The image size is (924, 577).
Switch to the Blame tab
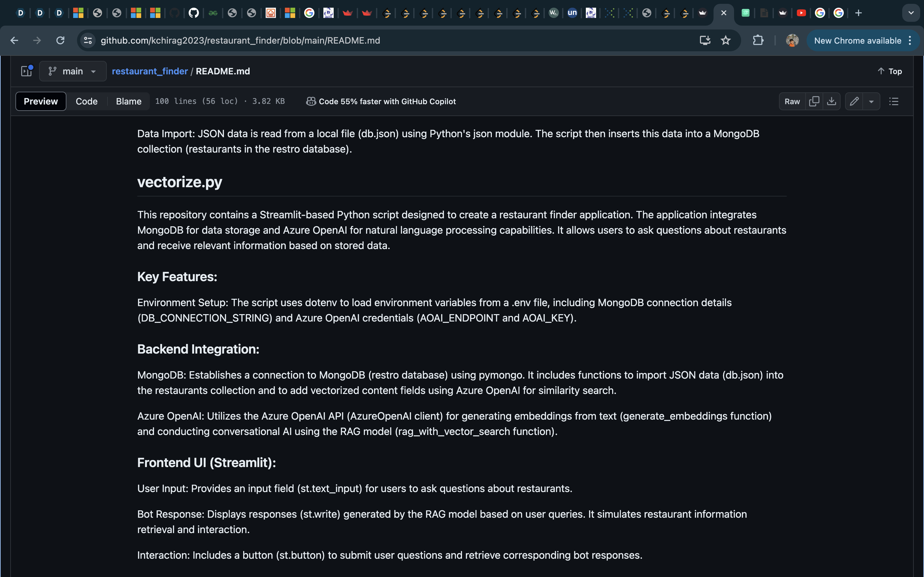(x=129, y=101)
